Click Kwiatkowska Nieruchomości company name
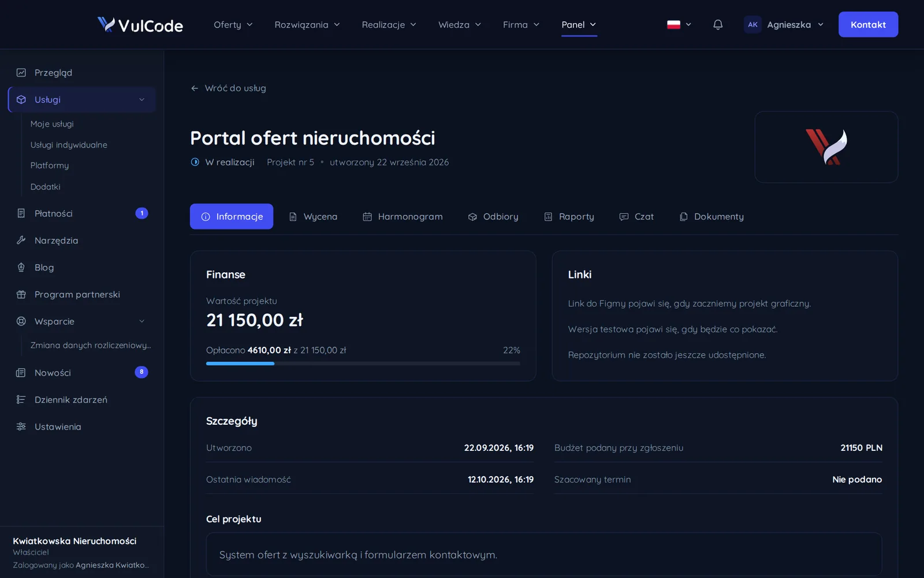Screen dimensions: 924x578 (74, 541)
